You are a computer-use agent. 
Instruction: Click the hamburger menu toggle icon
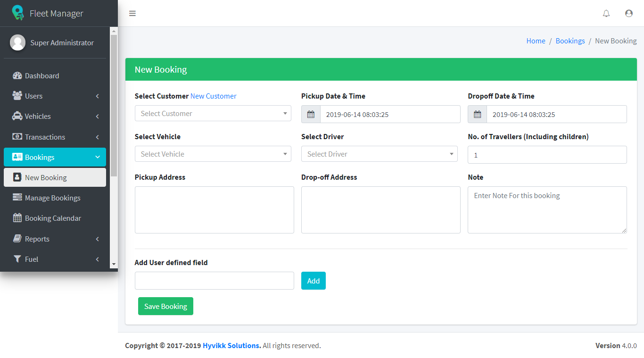(x=132, y=14)
